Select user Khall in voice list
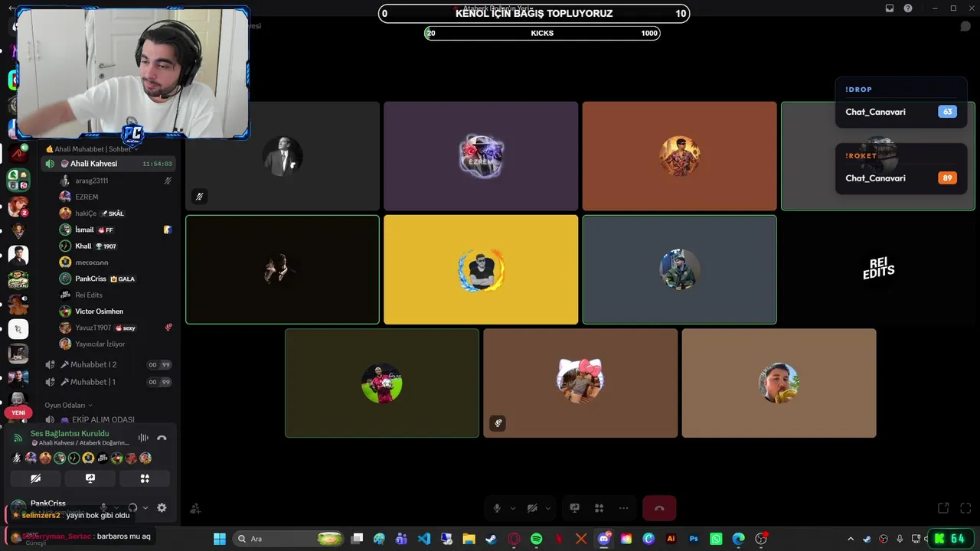 pos(116,246)
